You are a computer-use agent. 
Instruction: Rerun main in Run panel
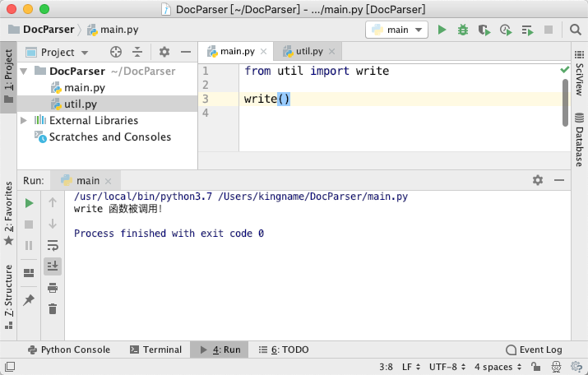29,203
